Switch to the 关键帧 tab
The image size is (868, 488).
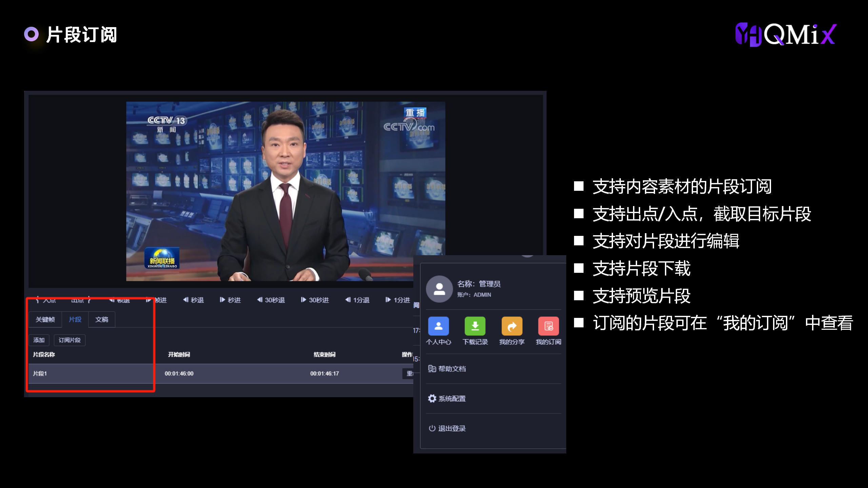click(x=45, y=320)
